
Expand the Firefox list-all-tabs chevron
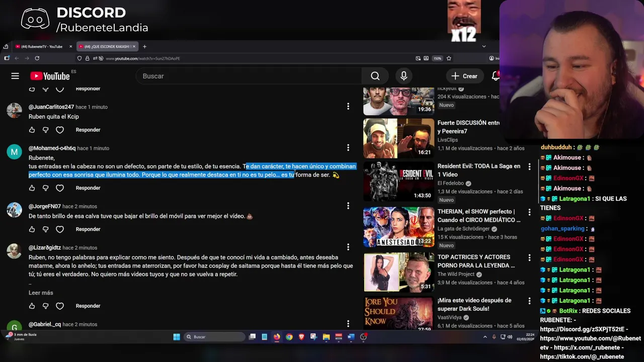(484, 46)
